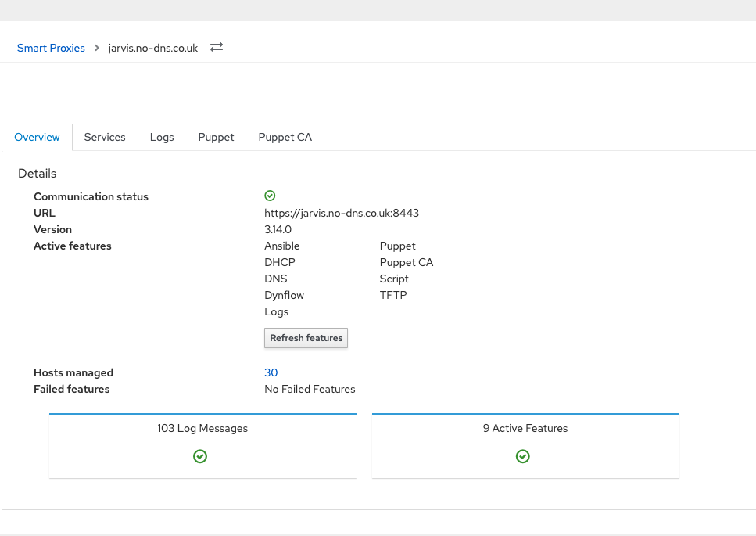The height and width of the screenshot is (536, 756).
Task: Open the Logs tab
Action: point(162,137)
